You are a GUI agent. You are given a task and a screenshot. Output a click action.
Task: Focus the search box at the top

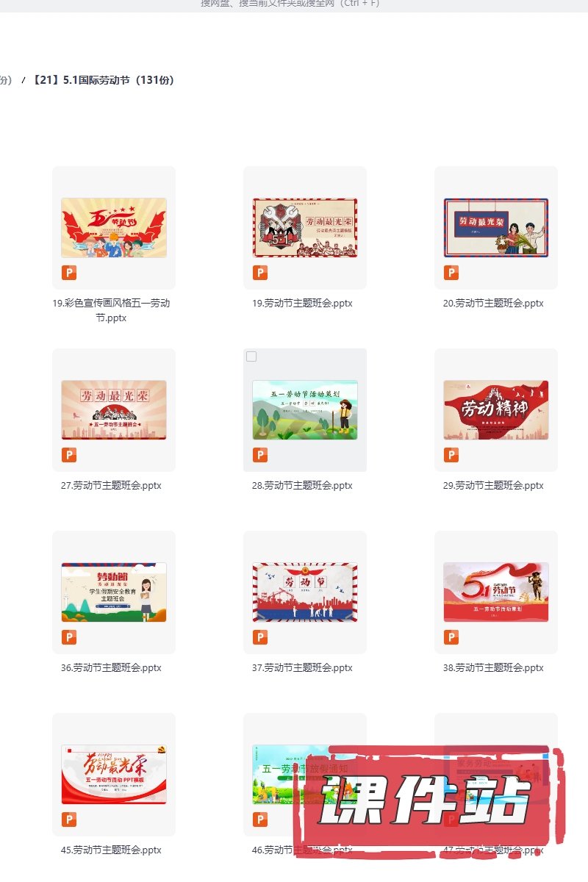coord(290,4)
